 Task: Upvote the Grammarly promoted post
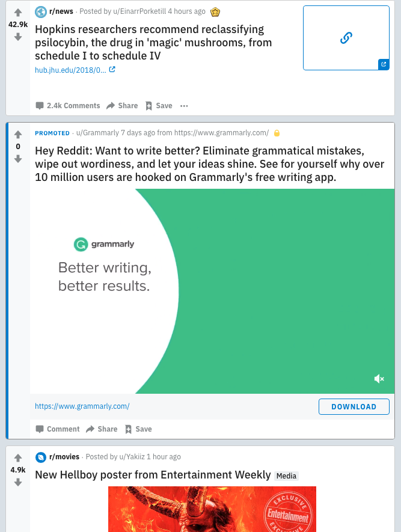18,134
